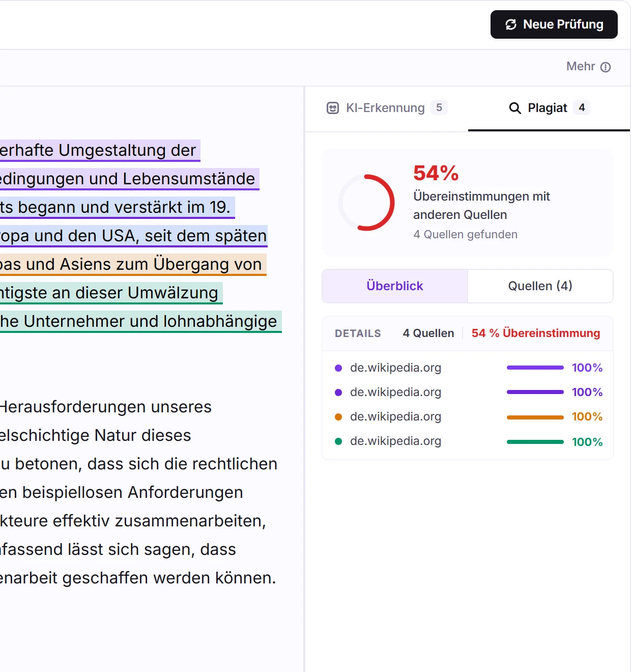The height and width of the screenshot is (672, 631).
Task: Switch to the KI-Erkennung tab
Action: 387,108
